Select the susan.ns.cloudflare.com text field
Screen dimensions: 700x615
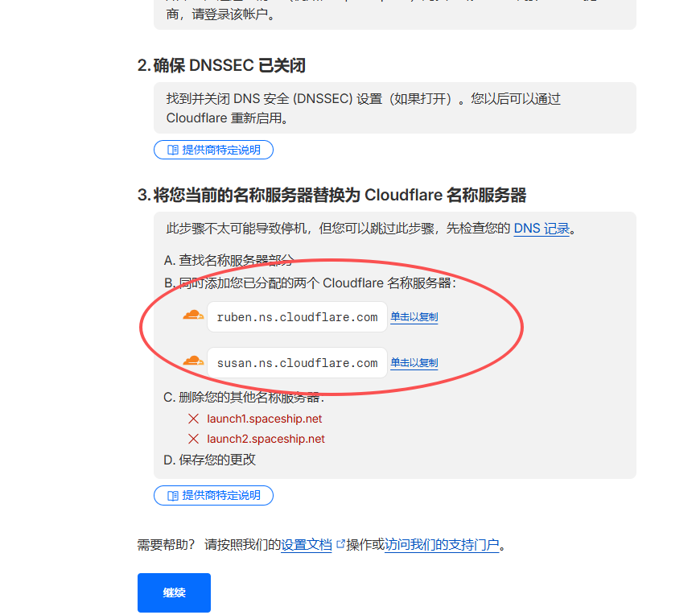coord(298,363)
